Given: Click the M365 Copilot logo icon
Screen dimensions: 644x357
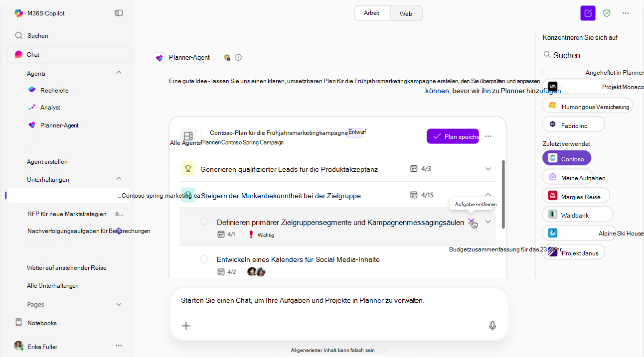Looking at the screenshot, I should pyautogui.click(x=18, y=13).
